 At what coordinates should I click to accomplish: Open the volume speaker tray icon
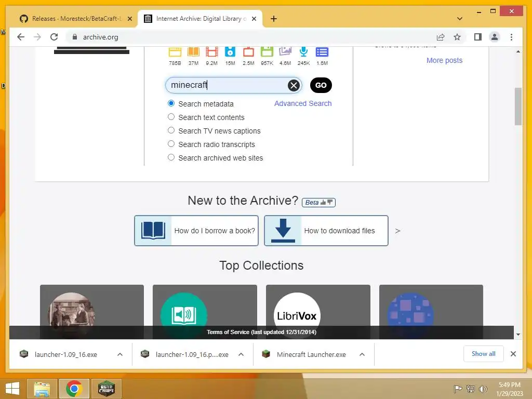coord(483,389)
